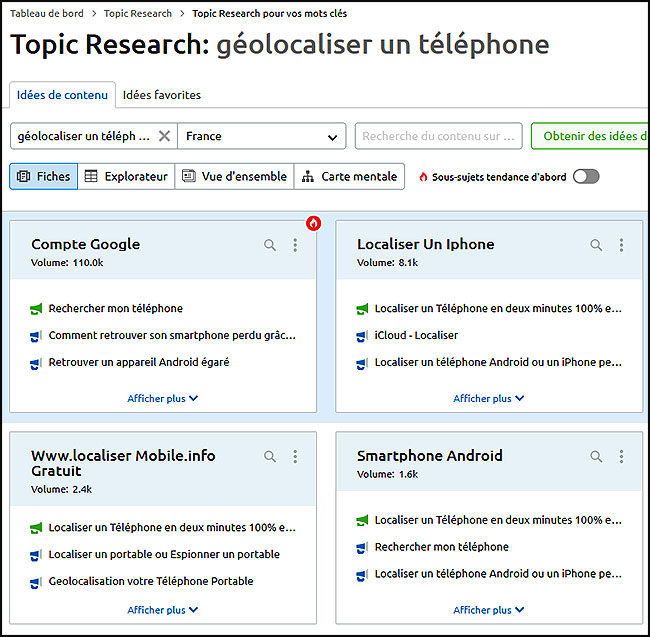The image size is (650, 637).
Task: Switch to the Idées favorites tab
Action: 162,95
